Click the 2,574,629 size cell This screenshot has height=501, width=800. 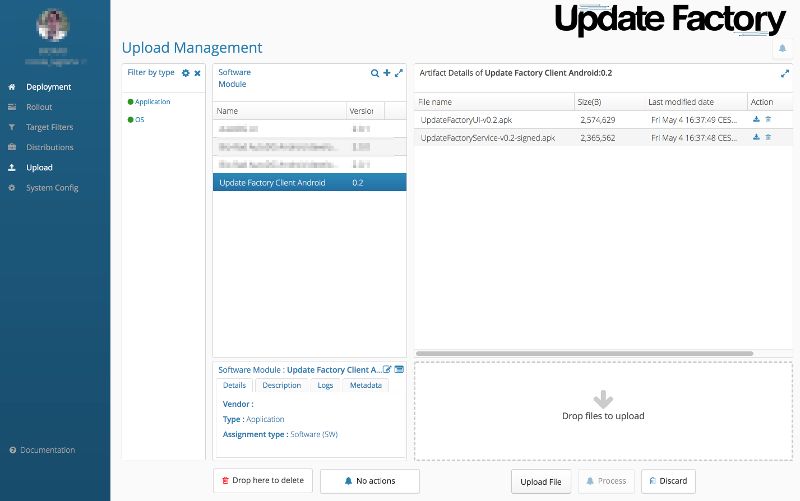point(597,120)
